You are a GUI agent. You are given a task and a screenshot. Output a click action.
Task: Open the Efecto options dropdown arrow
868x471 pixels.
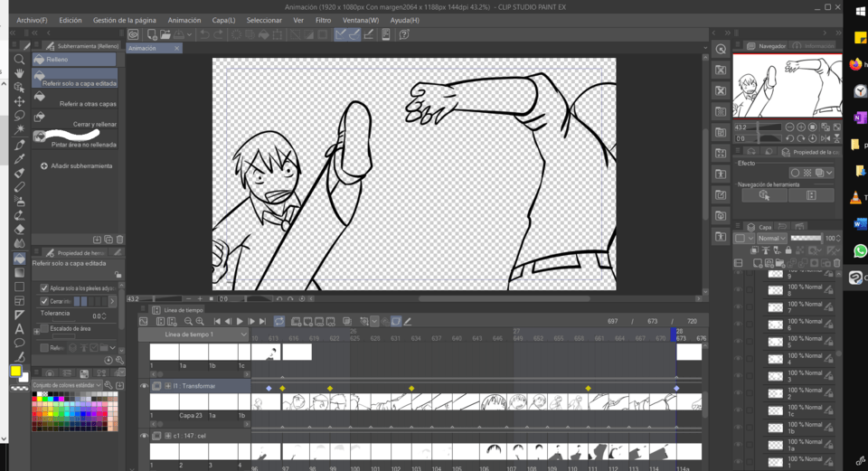coord(829,173)
